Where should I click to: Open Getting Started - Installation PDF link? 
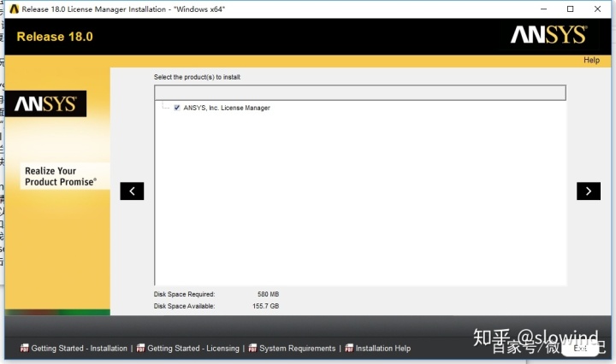tap(79, 349)
